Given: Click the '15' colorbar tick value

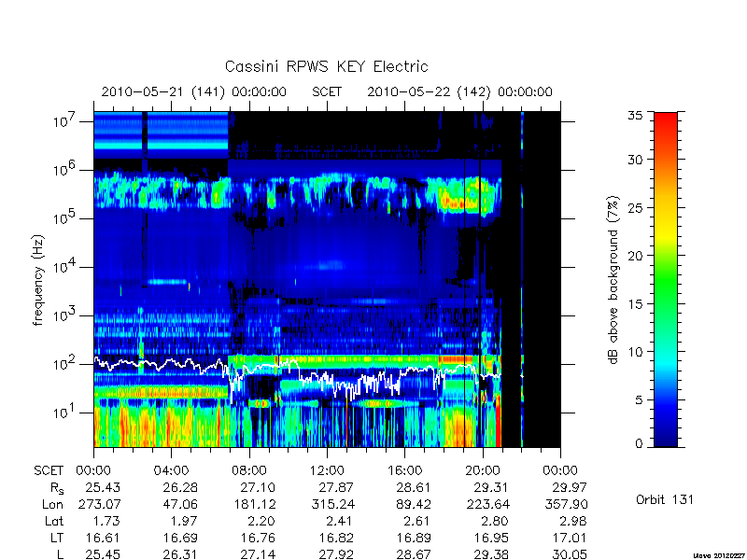Looking at the screenshot, I should pyautogui.click(x=636, y=303).
